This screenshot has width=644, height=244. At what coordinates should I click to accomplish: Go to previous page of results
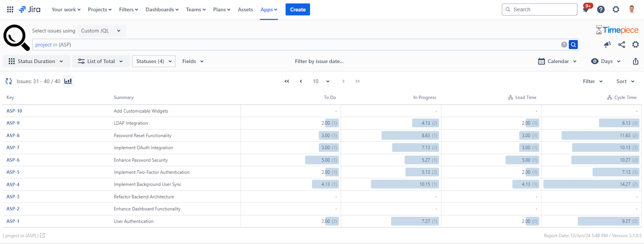point(301,81)
